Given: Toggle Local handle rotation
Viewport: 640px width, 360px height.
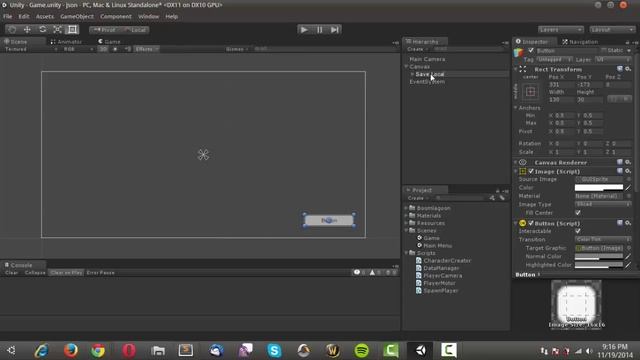Looking at the screenshot, I should click(x=135, y=30).
